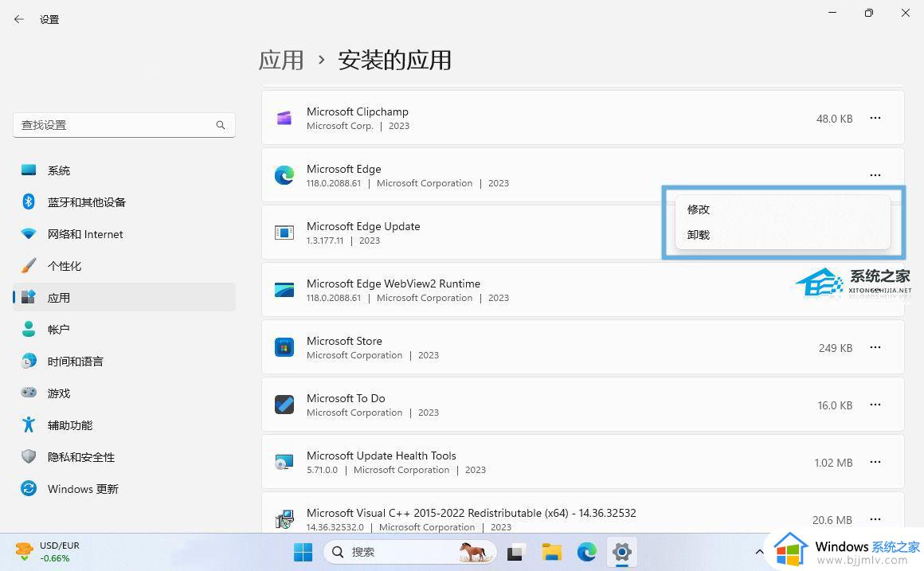Click the taskbar 搜索 search box

click(410, 552)
